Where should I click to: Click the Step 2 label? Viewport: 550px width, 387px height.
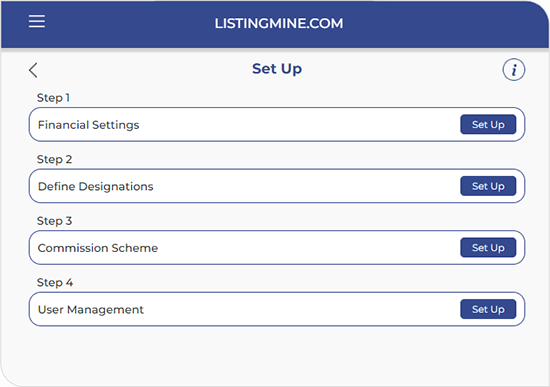54,159
